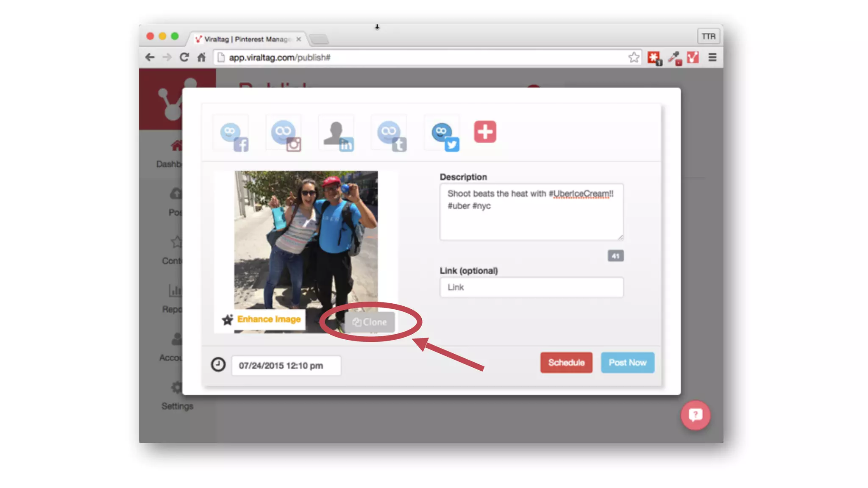Open the browser hamburger menu
The image size is (868, 488).
click(712, 58)
